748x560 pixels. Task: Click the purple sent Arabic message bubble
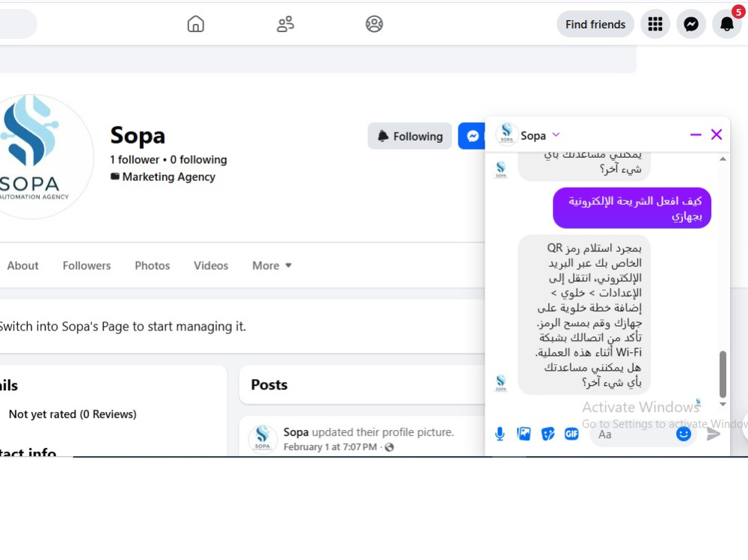pyautogui.click(x=631, y=208)
